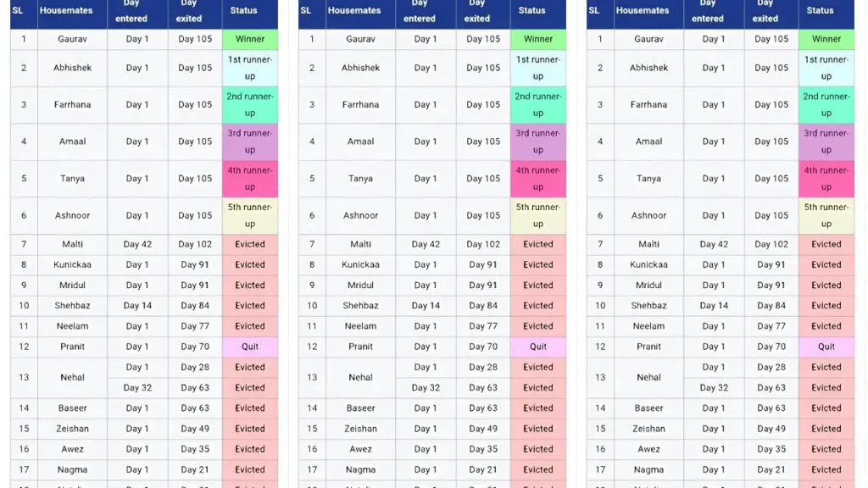
Task: Click Malti's Day 42 cell in left table
Action: pyautogui.click(x=137, y=244)
